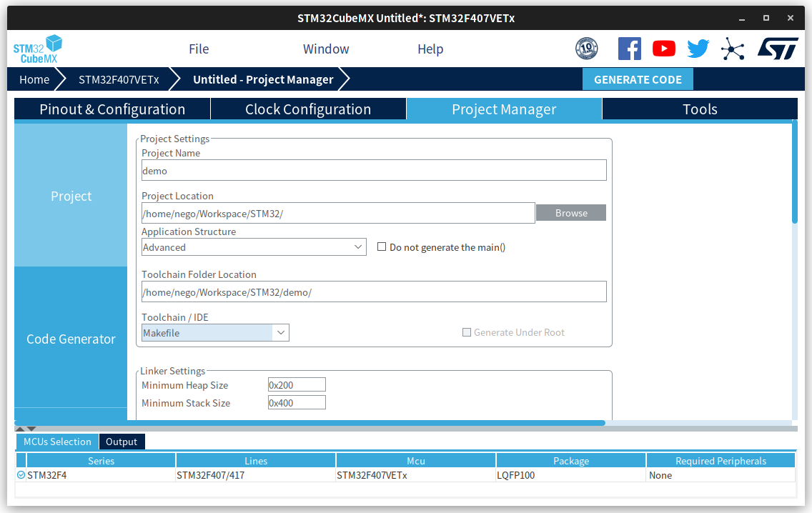Click the ST community network star icon

733,49
